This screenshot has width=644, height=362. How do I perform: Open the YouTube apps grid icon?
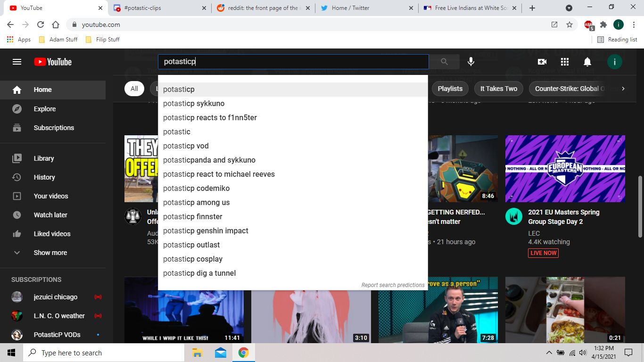point(564,62)
